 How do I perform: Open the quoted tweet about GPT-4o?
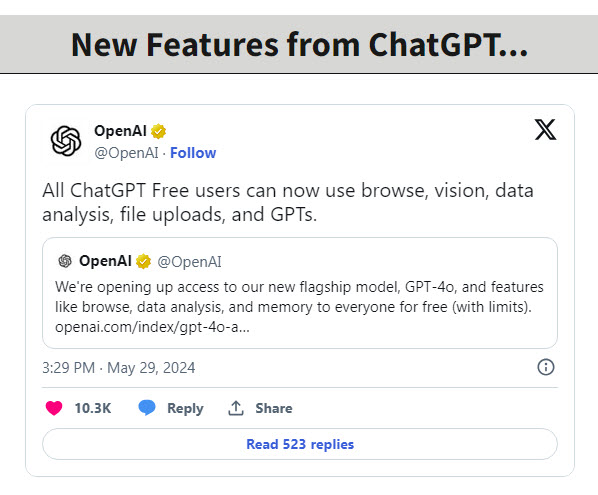300,293
